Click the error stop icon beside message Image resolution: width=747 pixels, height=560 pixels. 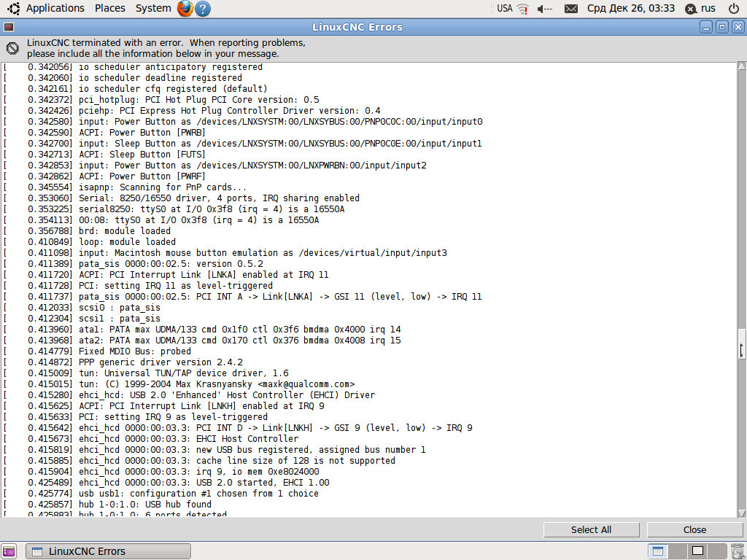click(13, 47)
